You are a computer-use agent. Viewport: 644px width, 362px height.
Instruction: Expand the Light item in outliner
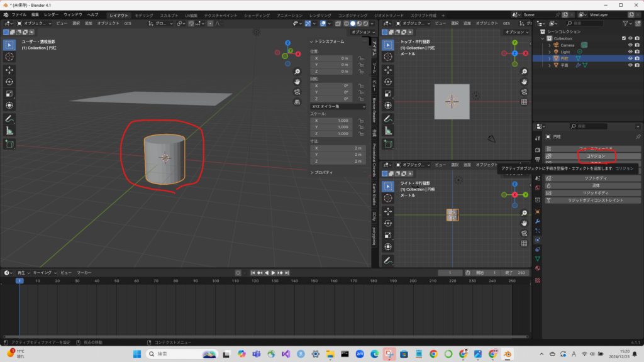point(549,52)
